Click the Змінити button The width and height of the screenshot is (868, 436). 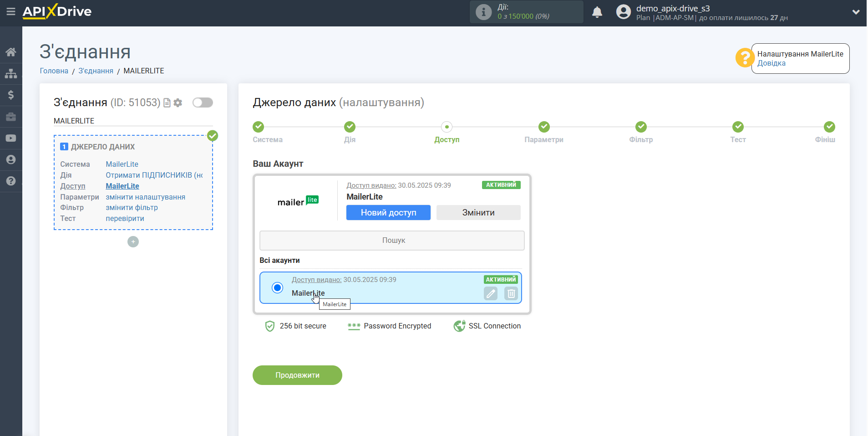[x=478, y=212]
